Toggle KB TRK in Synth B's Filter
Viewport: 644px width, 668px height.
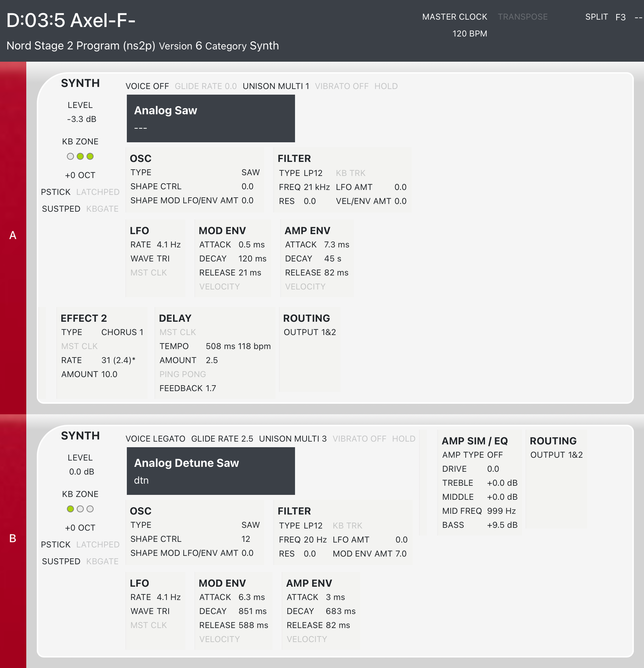347,526
